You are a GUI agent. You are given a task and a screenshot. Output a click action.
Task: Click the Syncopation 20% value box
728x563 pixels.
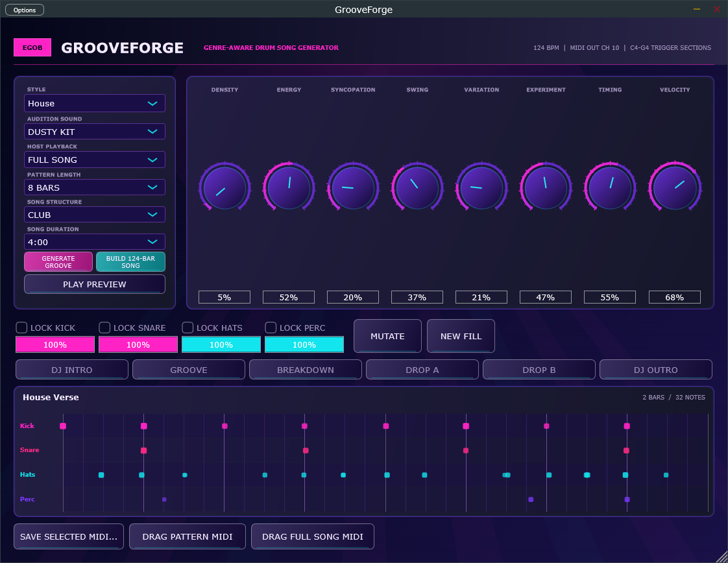click(353, 297)
